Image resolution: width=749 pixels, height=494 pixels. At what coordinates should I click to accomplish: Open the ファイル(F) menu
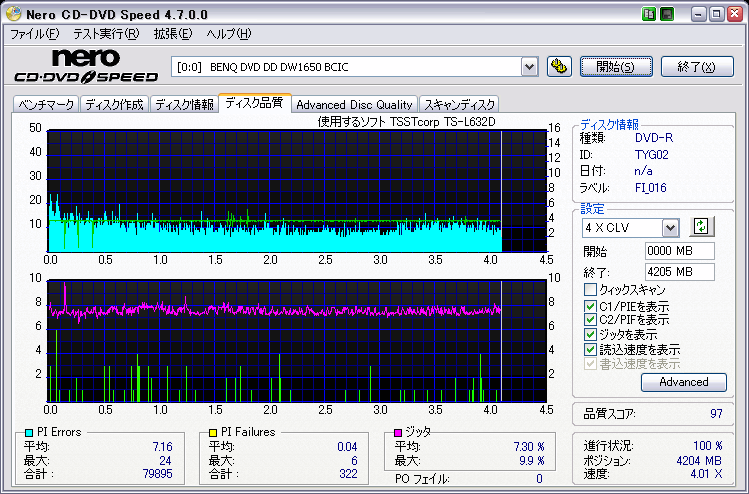[34, 34]
